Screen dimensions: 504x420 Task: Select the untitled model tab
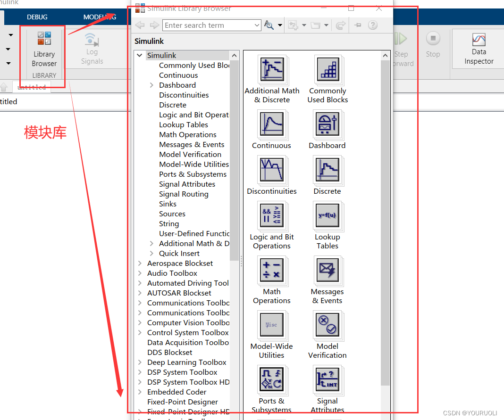click(32, 87)
